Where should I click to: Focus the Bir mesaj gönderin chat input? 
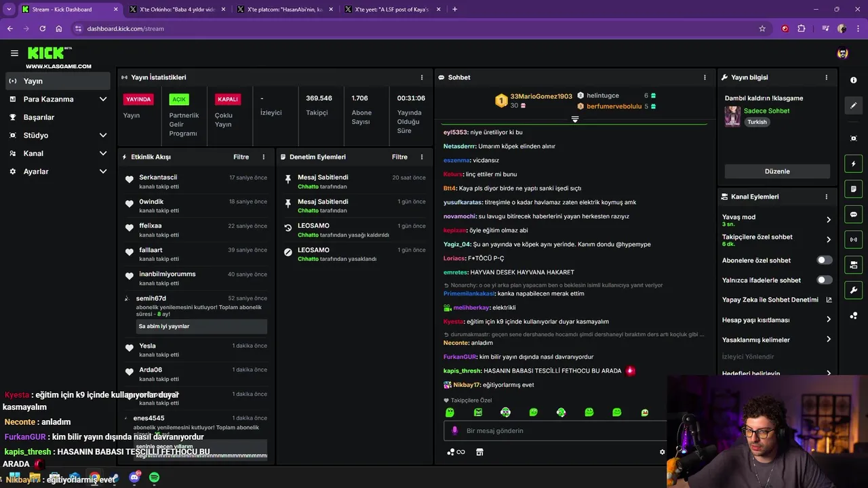coord(556,430)
